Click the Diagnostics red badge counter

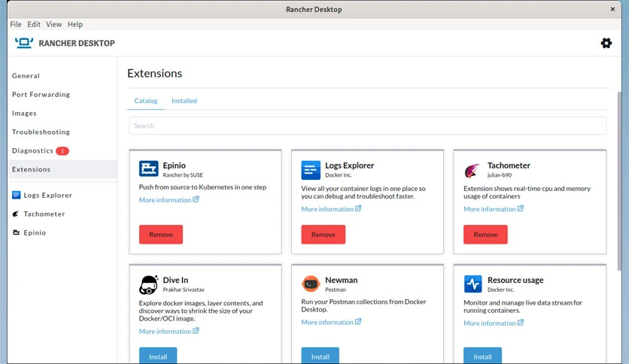(62, 151)
